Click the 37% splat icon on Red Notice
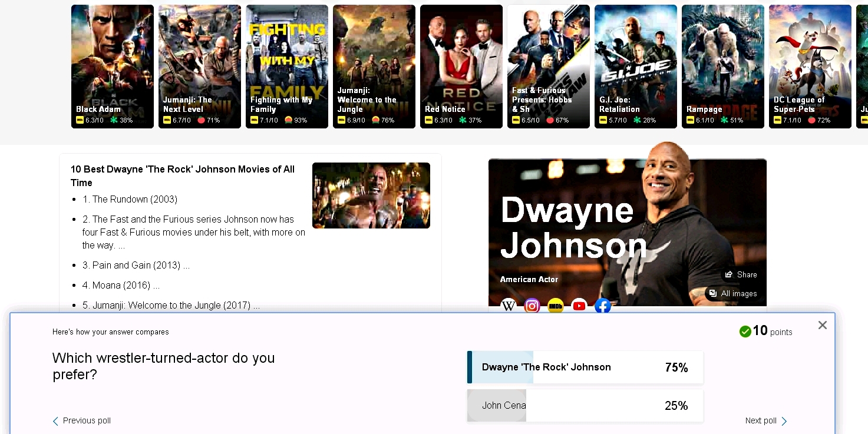The image size is (868, 434). (x=463, y=120)
